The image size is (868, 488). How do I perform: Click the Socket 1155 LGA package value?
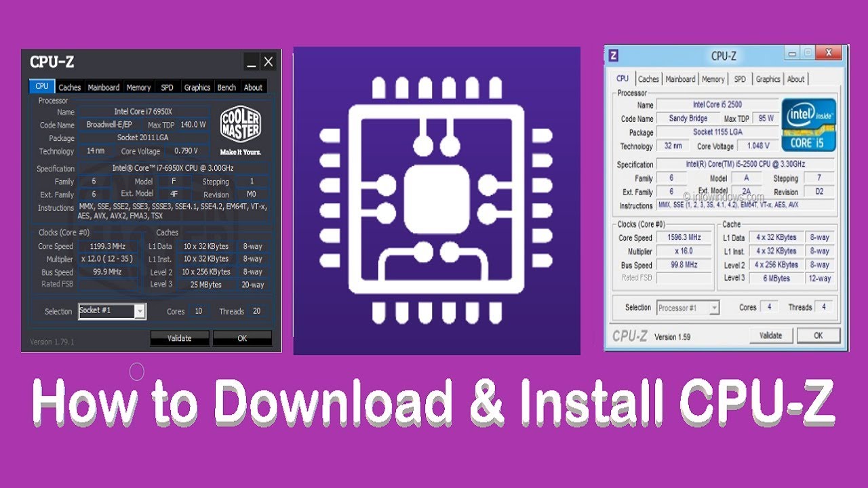tap(717, 132)
